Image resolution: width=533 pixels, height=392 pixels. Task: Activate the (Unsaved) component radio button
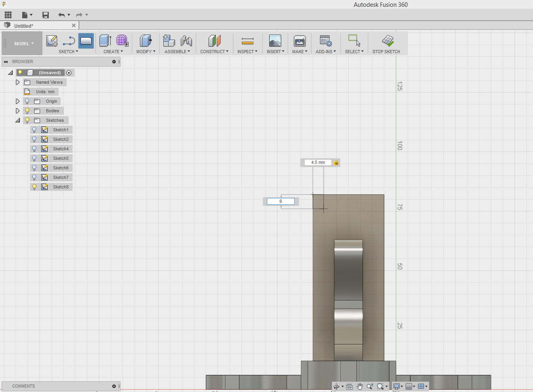click(69, 73)
